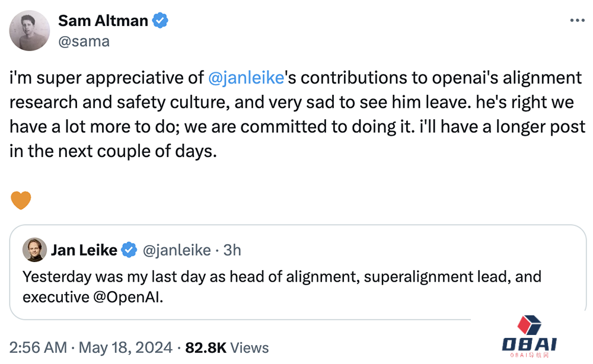Click the @sama handle
Screen dimensions: 593x364
[x=84, y=41]
